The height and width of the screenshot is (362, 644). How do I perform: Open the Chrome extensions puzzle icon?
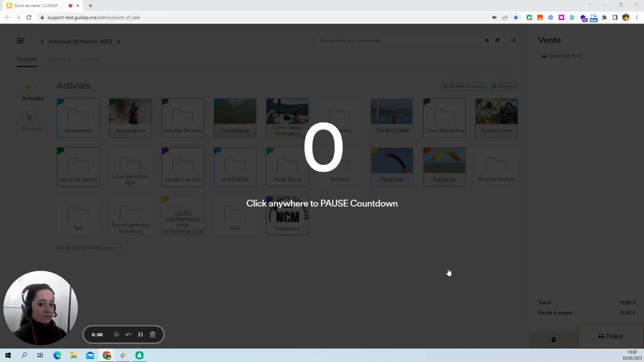pos(604,17)
